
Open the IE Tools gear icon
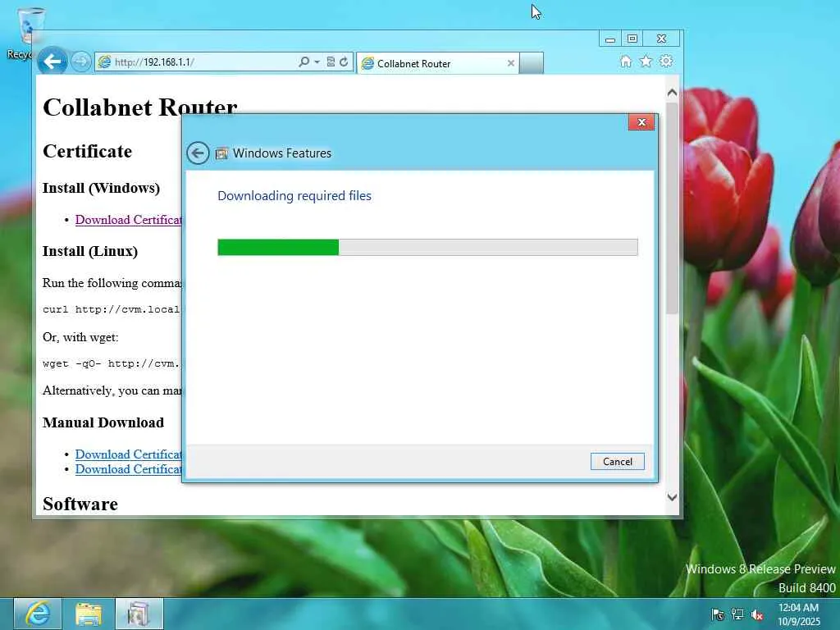[666, 61]
